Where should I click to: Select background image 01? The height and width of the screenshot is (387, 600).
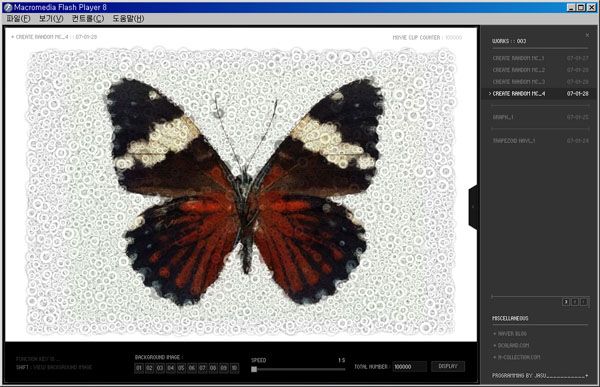139,368
